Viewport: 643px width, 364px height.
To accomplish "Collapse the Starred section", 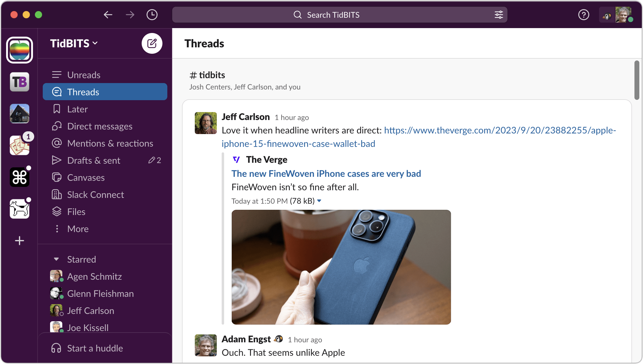I will tap(56, 259).
